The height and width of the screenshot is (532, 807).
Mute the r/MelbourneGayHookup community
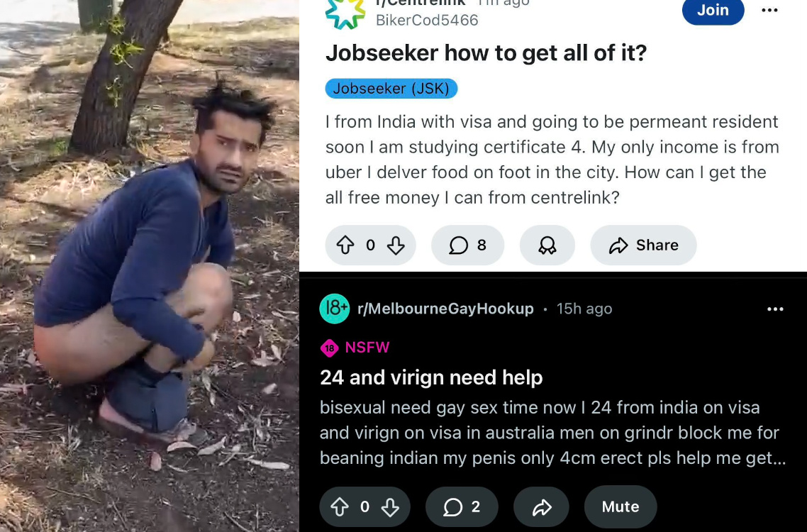(x=620, y=506)
